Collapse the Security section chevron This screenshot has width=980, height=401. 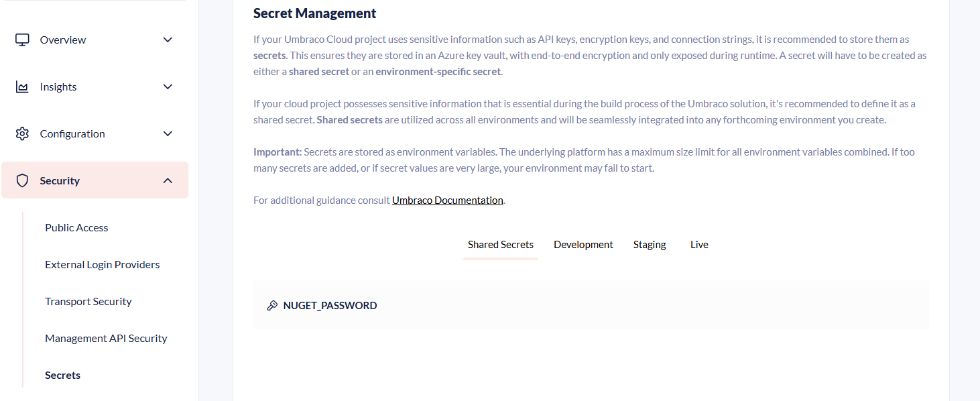coord(168,180)
